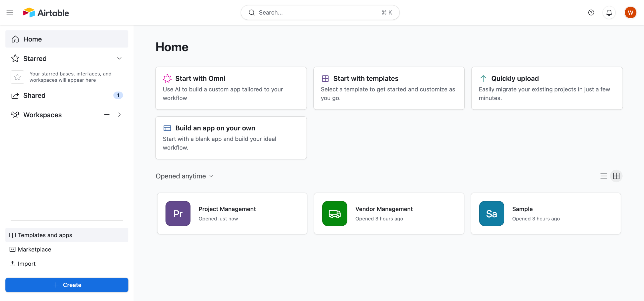The width and height of the screenshot is (644, 301).
Task: Switch to grid view
Action: click(616, 176)
